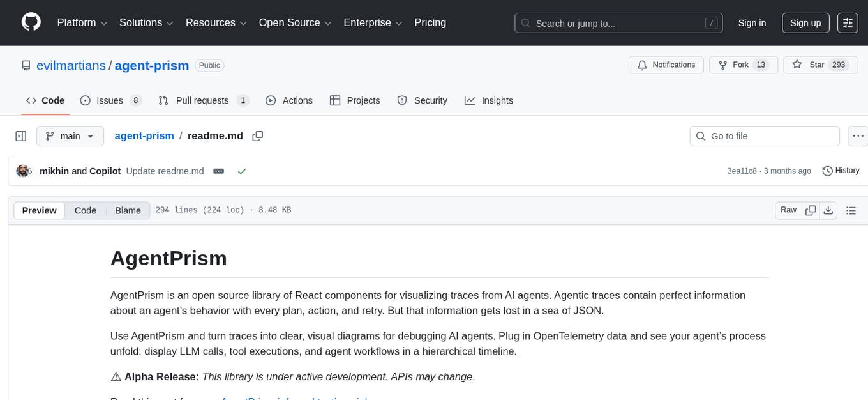Click the GitHub logo icon
Screen dimensions: 868x400
pyautogui.click(x=31, y=22)
